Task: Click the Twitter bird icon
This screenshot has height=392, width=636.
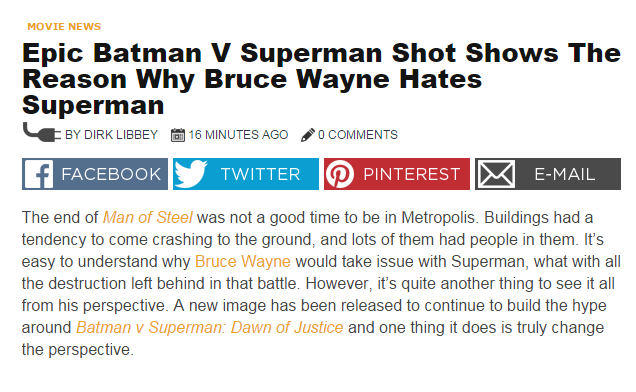Action: (x=190, y=174)
